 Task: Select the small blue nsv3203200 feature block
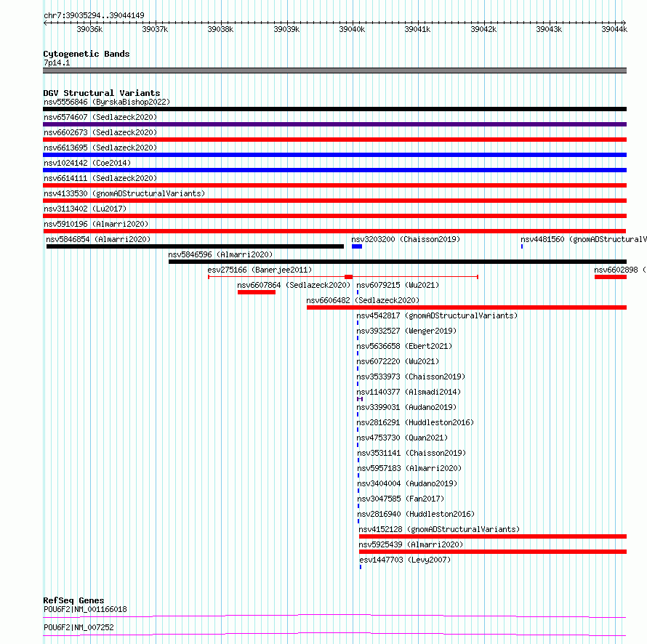click(357, 246)
